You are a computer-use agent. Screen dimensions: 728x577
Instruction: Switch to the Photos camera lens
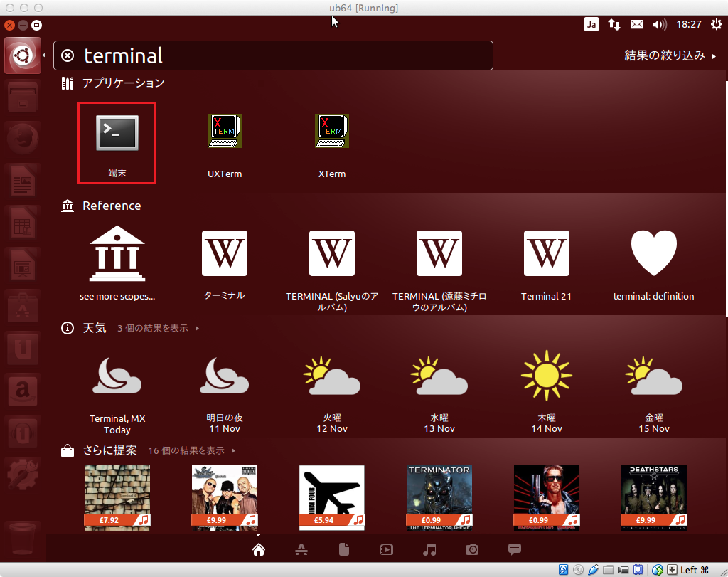click(x=472, y=549)
